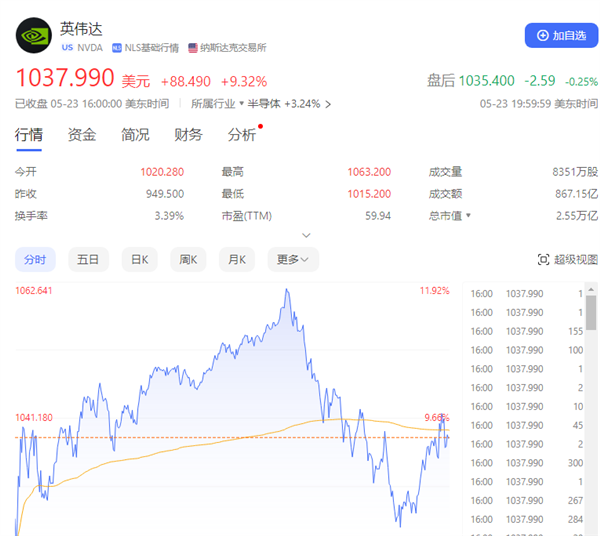Click the US flag icon beside 纳斯达克交易所
Screen dimensions: 600x536
pos(192,48)
